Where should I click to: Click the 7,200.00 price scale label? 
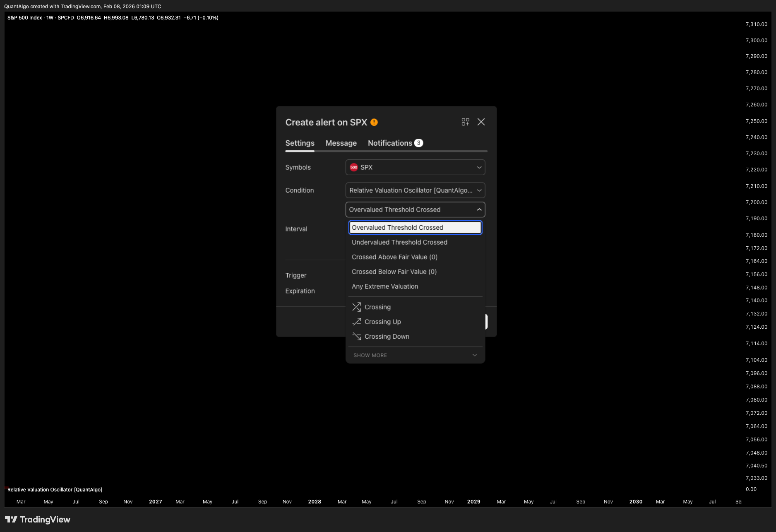756,202
